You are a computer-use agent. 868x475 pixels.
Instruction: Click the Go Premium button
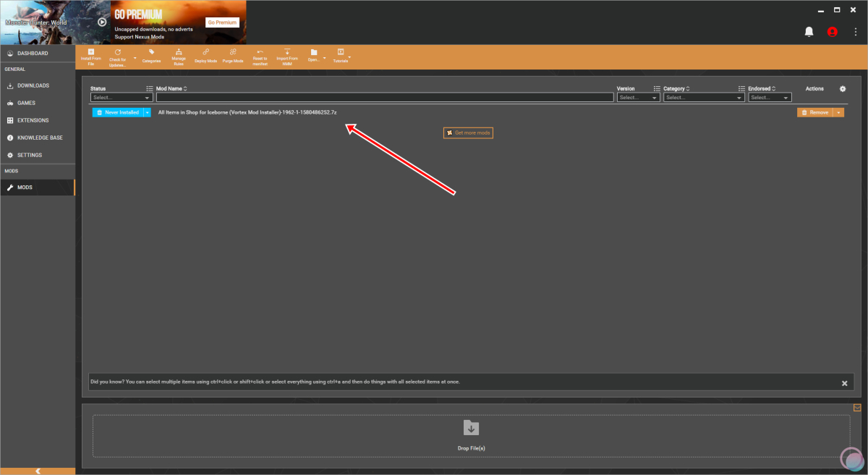click(222, 22)
